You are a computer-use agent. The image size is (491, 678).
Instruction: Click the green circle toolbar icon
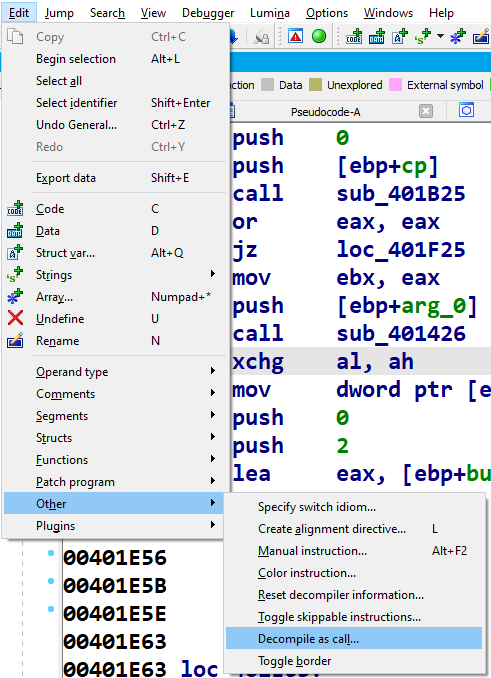[319, 36]
